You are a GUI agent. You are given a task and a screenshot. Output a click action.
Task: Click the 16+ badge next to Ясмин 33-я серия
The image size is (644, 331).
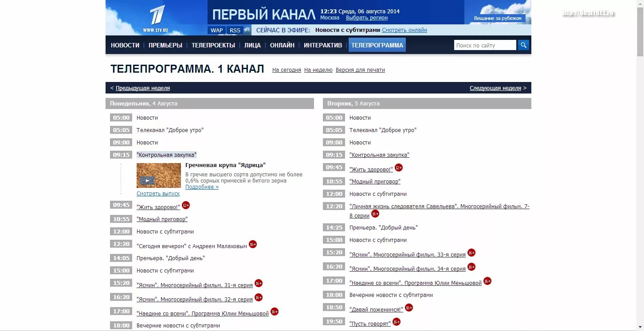pos(471,253)
